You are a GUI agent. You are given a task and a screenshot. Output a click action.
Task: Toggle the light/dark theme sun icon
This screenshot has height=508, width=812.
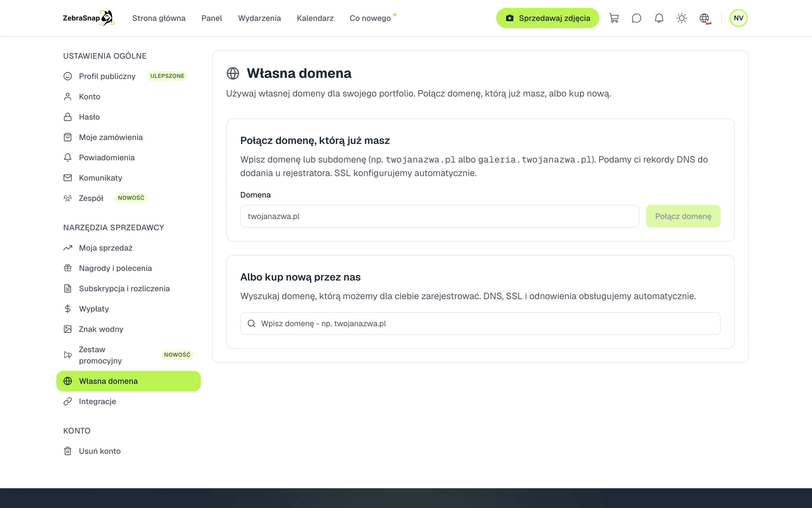click(681, 18)
